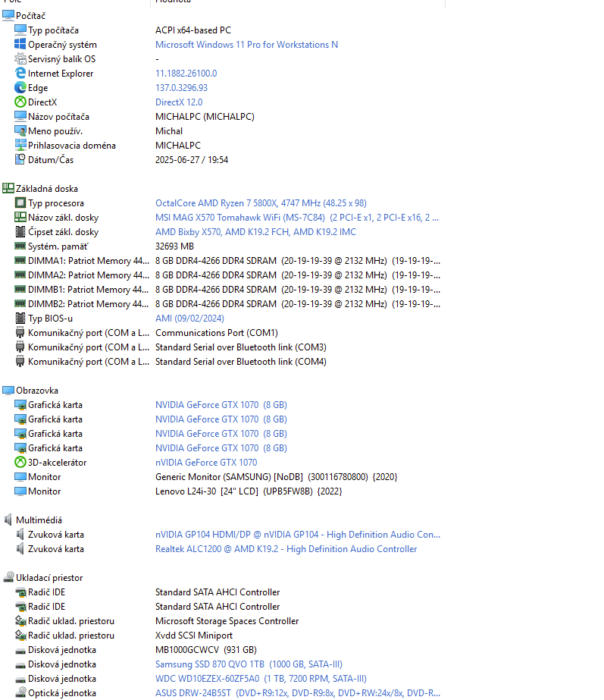604x700 pixels.
Task: Click the Prihlasovacia doména network icon
Action: [20, 145]
